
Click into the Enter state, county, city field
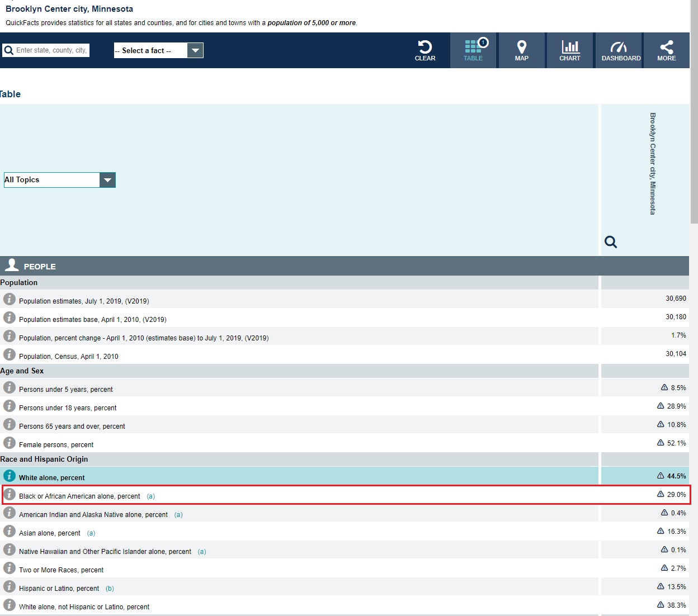[51, 50]
